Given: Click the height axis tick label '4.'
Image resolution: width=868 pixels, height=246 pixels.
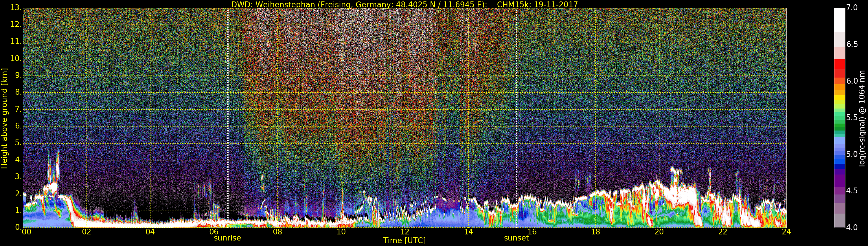Looking at the screenshot, I should [x=18, y=160].
